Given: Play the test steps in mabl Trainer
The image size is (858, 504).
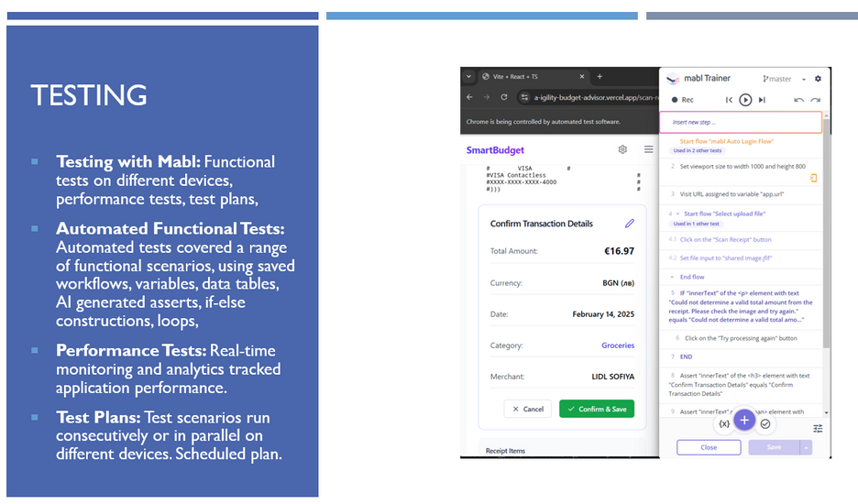Looking at the screenshot, I should coord(744,100).
